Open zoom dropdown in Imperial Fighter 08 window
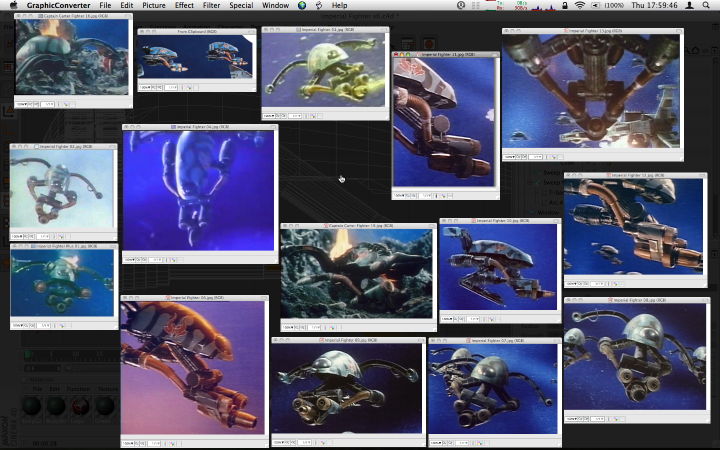 pos(571,418)
